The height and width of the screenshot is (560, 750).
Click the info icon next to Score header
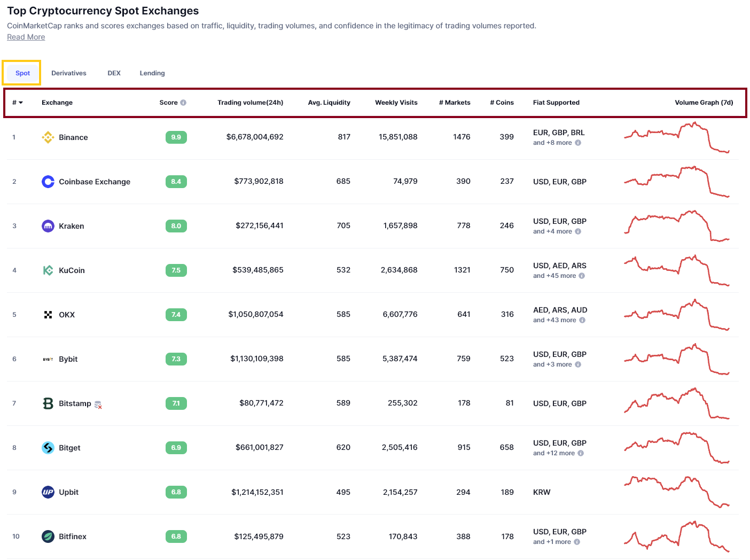183,103
